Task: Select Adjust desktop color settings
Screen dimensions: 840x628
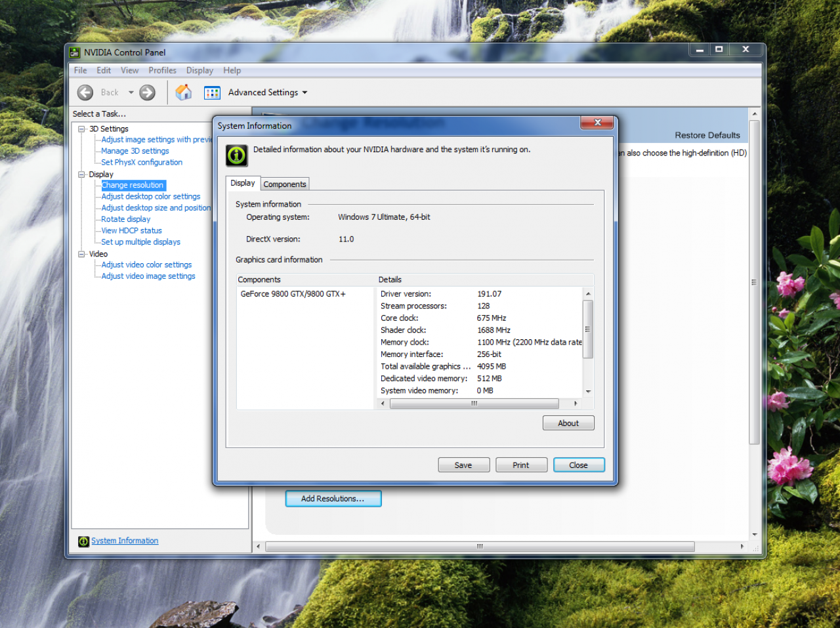Action: pos(151,197)
